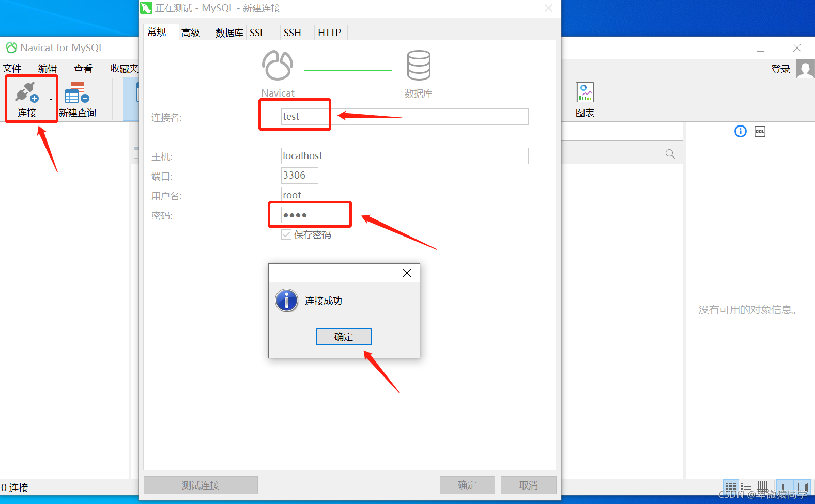Image resolution: width=815 pixels, height=504 pixels.
Task: Minimize the Navicat for MySQL window
Action: coord(725,48)
